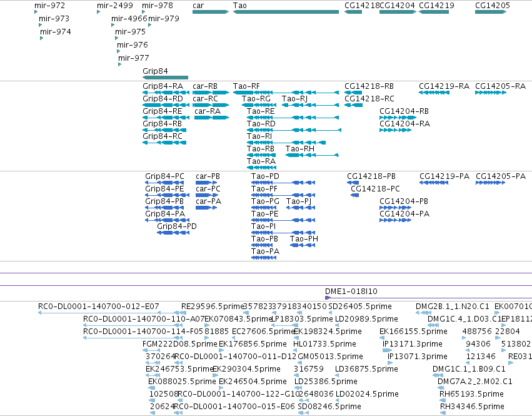Select the Grip84-PC protein label

pyautogui.click(x=164, y=176)
